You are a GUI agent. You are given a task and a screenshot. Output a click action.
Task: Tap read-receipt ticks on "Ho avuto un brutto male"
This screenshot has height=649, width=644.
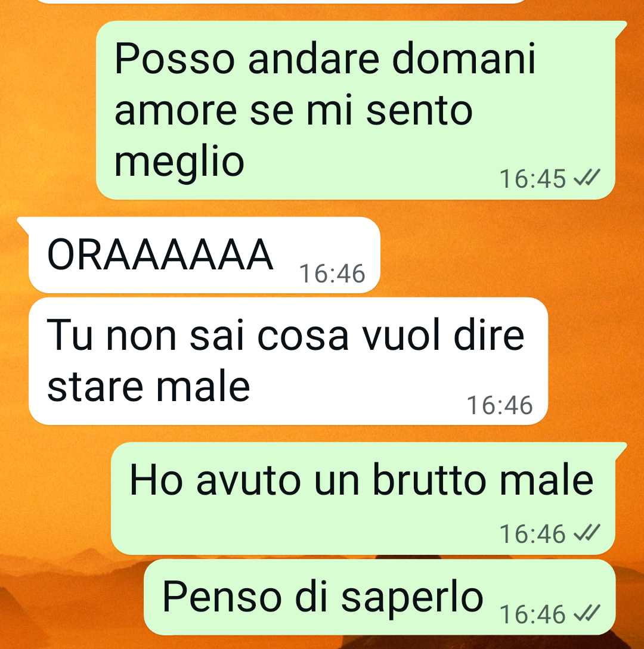pyautogui.click(x=586, y=533)
